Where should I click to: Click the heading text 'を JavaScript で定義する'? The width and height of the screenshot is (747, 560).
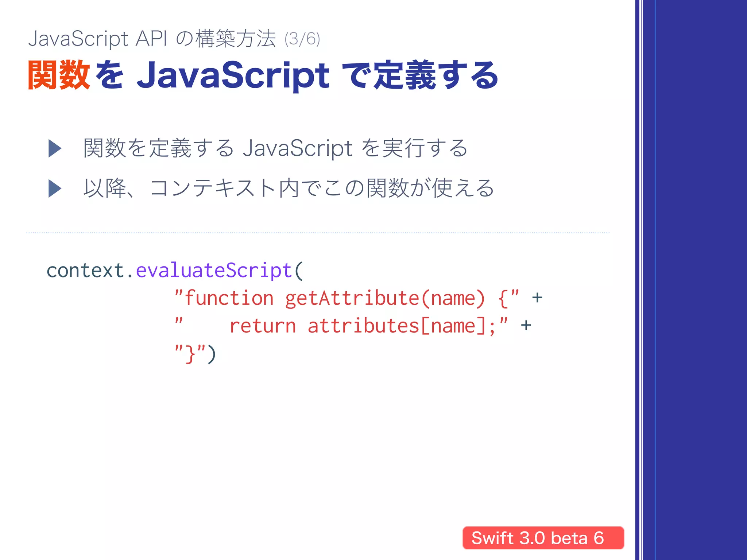pyautogui.click(x=297, y=76)
